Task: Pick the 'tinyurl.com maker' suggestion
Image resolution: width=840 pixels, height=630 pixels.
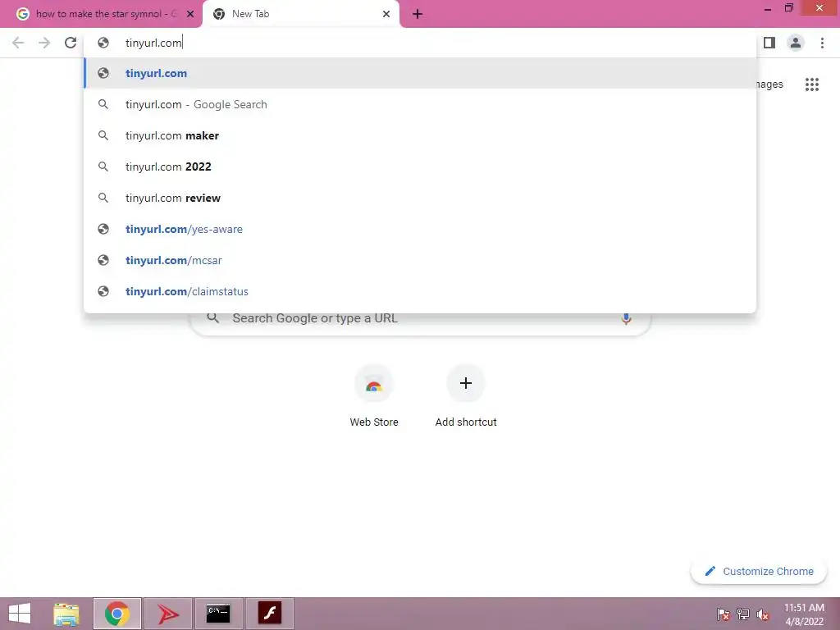Action: click(420, 135)
